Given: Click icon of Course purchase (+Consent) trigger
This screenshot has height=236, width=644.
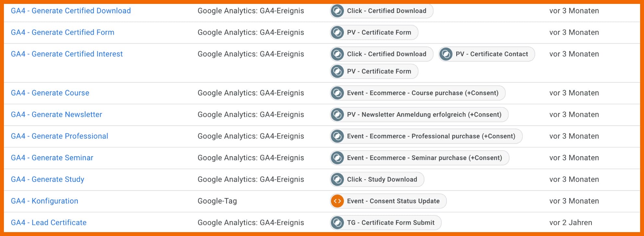Looking at the screenshot, I should 337,93.
